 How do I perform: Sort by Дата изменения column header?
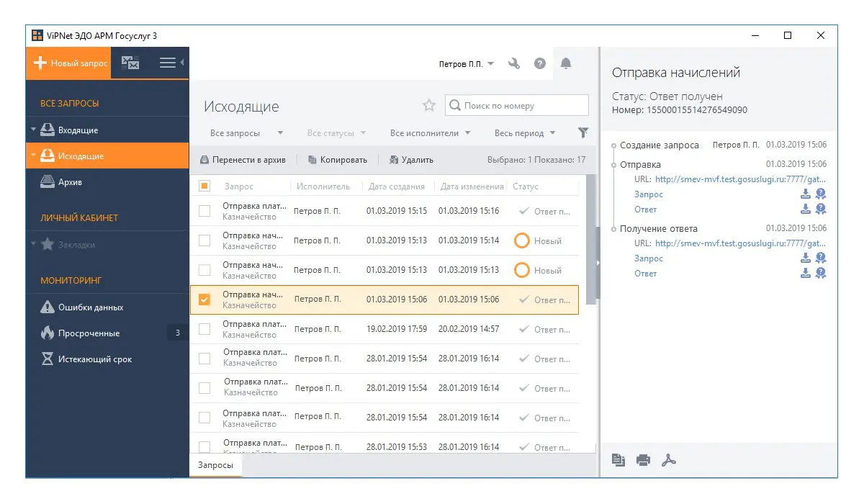[472, 186]
